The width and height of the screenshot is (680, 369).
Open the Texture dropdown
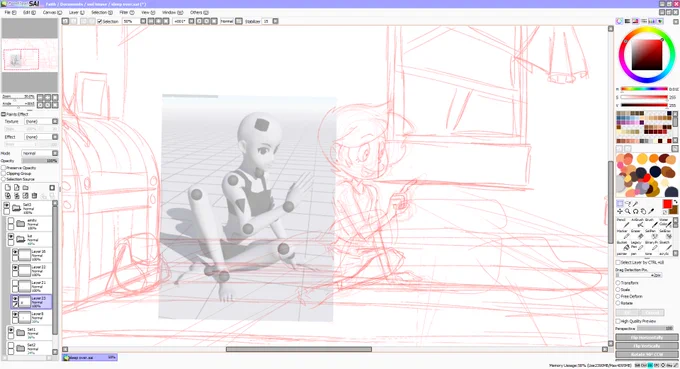pyautogui.click(x=55, y=121)
